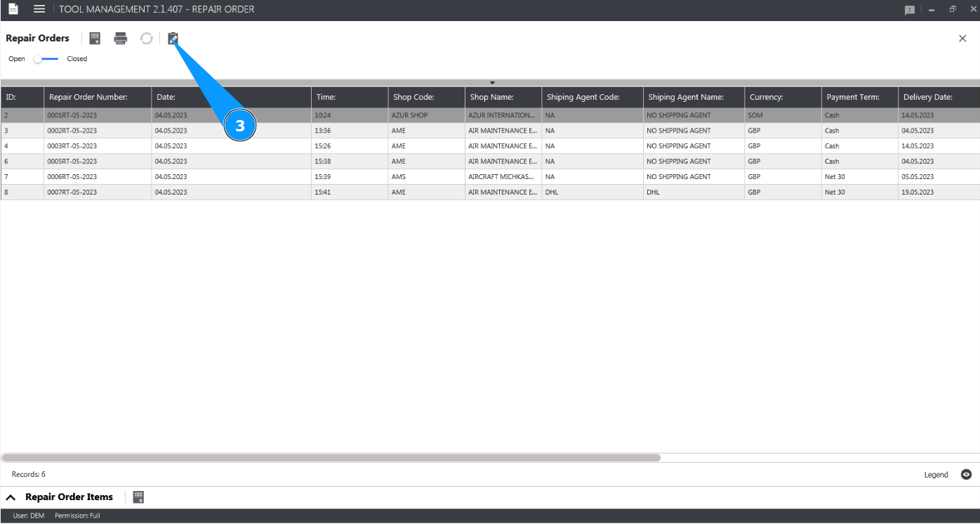Expand the Repair Order Items section
Viewport: 980px width, 524px height.
pos(11,497)
